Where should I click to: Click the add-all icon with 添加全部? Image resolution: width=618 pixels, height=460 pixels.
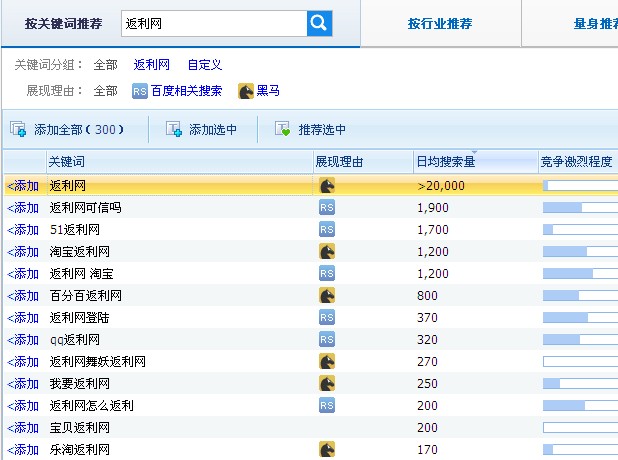(x=18, y=129)
